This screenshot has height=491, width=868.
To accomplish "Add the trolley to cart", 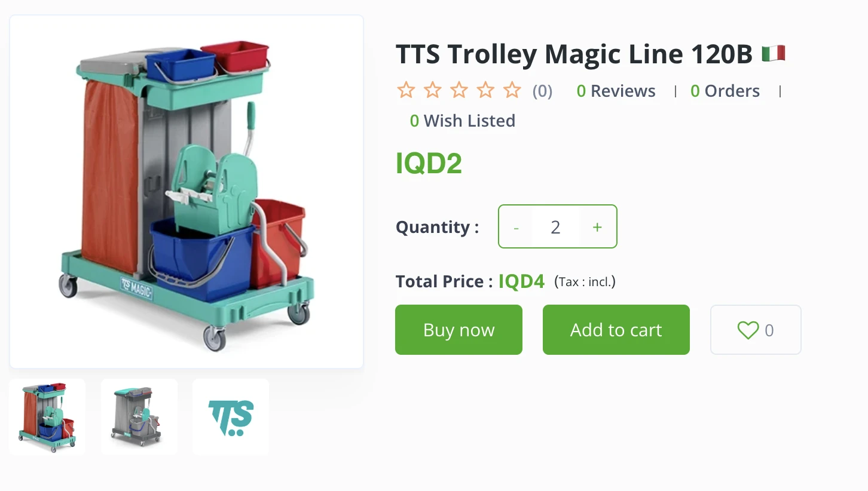I will point(616,330).
